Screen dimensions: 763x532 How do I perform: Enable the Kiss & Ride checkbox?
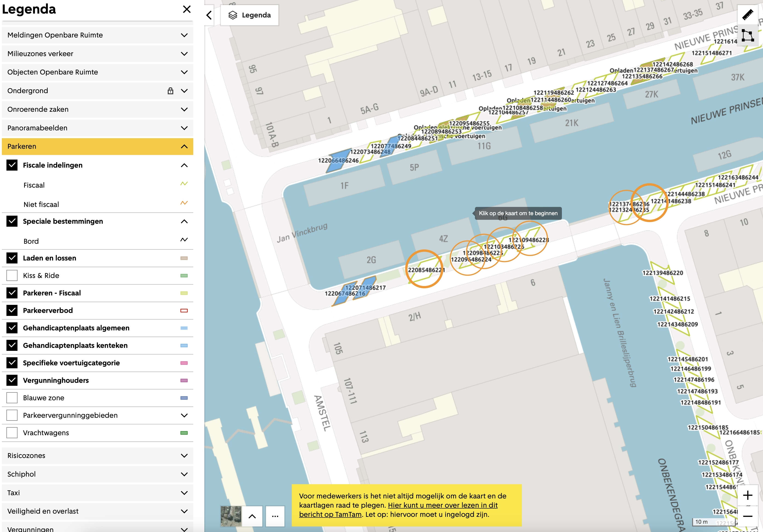(x=12, y=276)
